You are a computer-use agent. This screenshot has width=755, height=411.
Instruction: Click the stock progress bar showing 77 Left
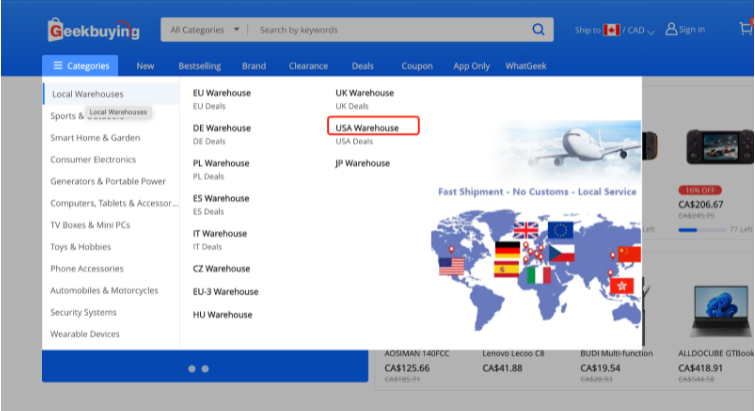(700, 229)
